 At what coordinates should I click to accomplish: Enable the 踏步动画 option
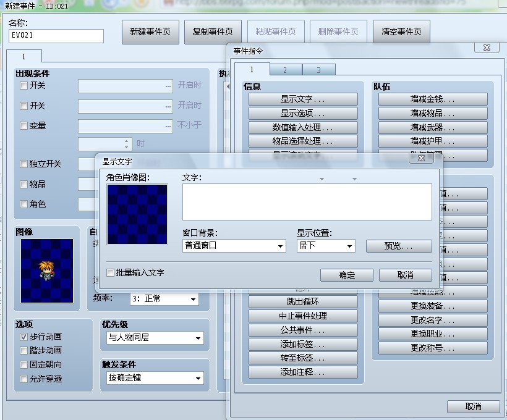[x=23, y=351]
